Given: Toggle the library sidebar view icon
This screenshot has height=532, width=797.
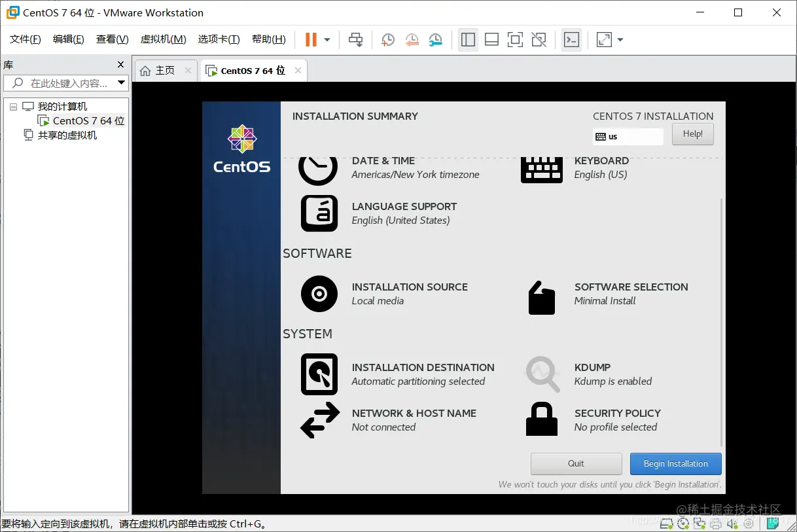Looking at the screenshot, I should pyautogui.click(x=468, y=40).
